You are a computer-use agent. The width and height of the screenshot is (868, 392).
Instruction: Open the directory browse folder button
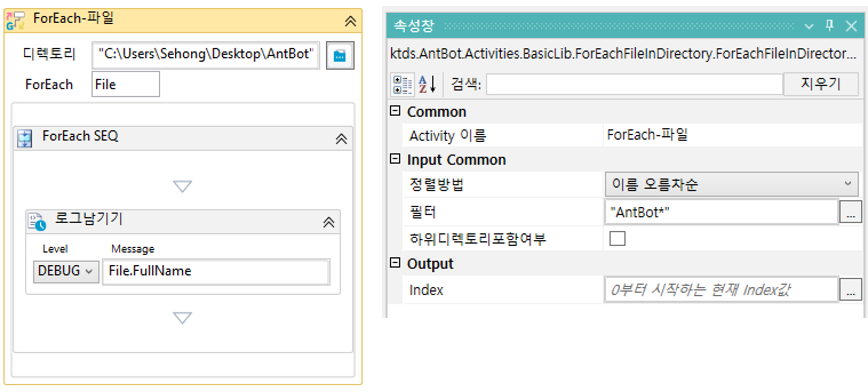pyautogui.click(x=340, y=56)
